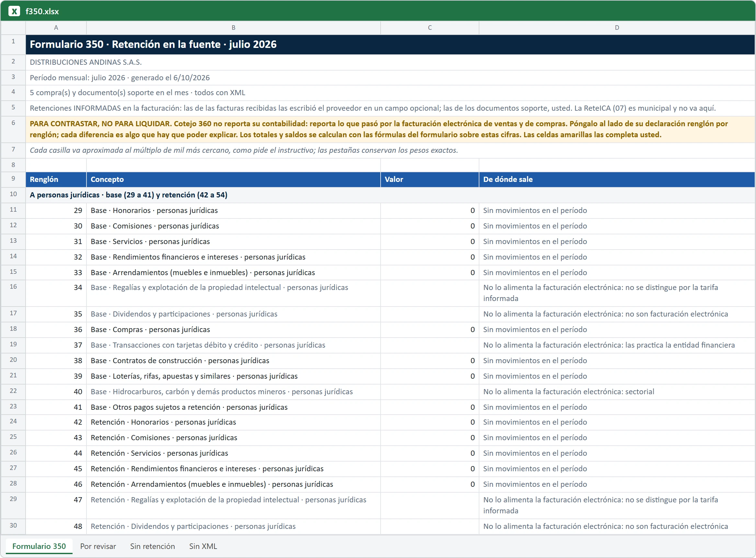The height and width of the screenshot is (558, 756).
Task: Click Base · Rendimientos financieros e intereses cell
Action: (x=234, y=257)
